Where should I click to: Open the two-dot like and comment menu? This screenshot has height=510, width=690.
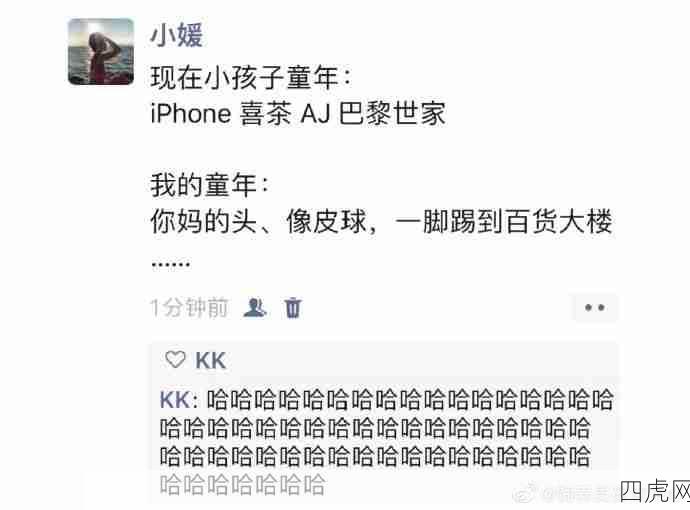pos(595,307)
